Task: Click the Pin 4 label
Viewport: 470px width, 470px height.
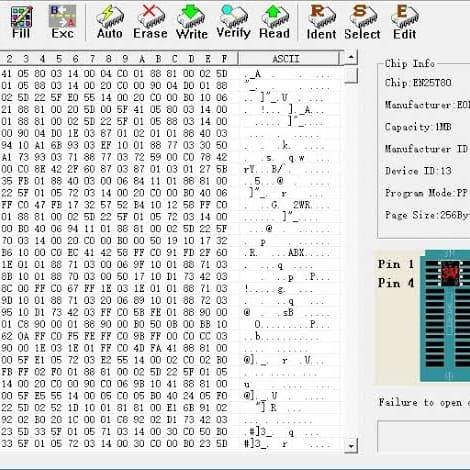Action: (x=396, y=283)
